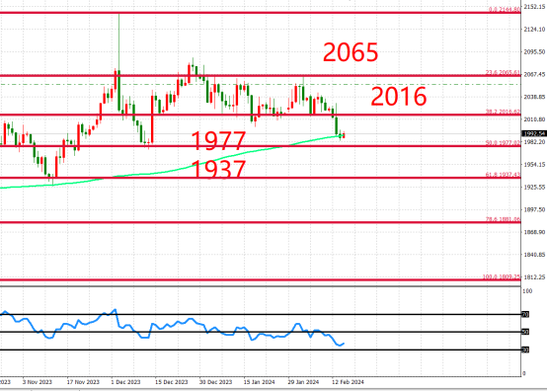Click the 50.0 Fibonacci level label
The width and height of the screenshot is (547, 392).
(503, 142)
